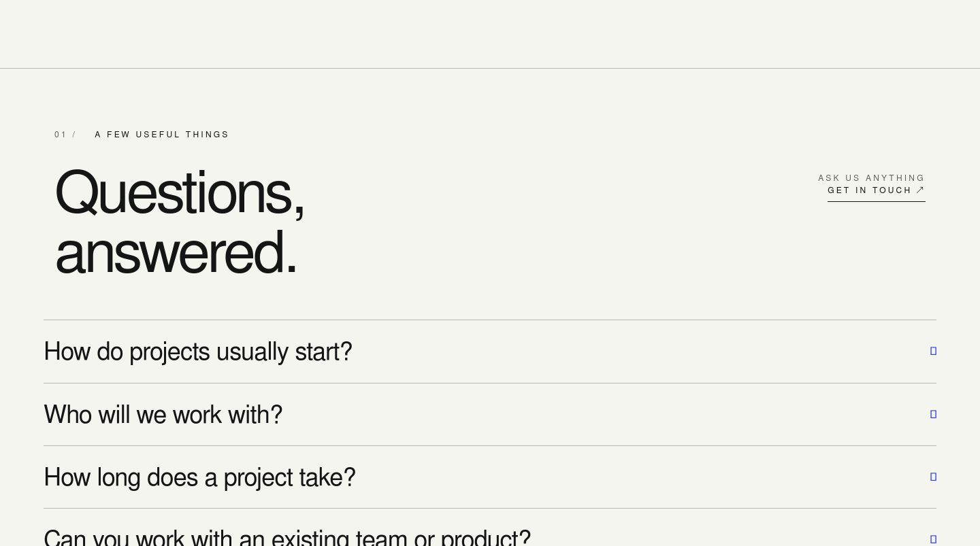The image size is (980, 546).
Task: Click the word 'Questions,' in the heading
Action: (x=180, y=193)
